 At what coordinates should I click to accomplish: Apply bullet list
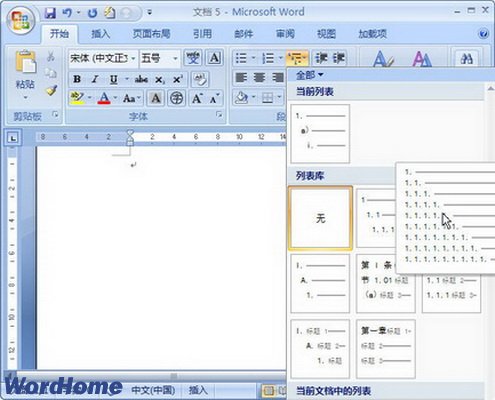(241, 58)
